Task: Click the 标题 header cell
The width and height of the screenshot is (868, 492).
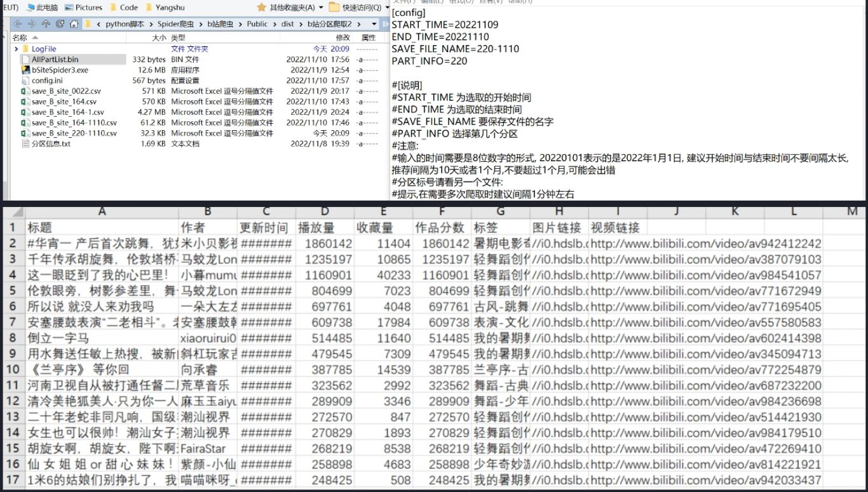Action: coord(102,227)
